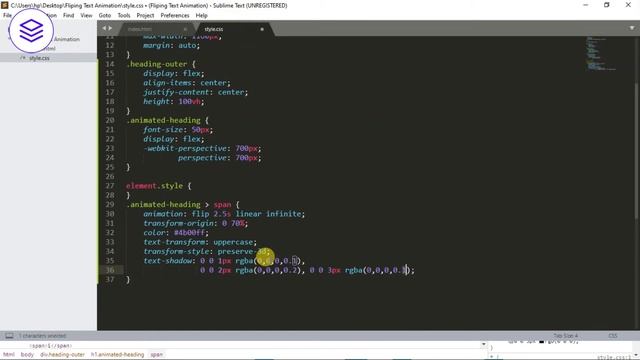Go to previous tab with left arrow
Screen dimensions: 640x360
click(104, 28)
